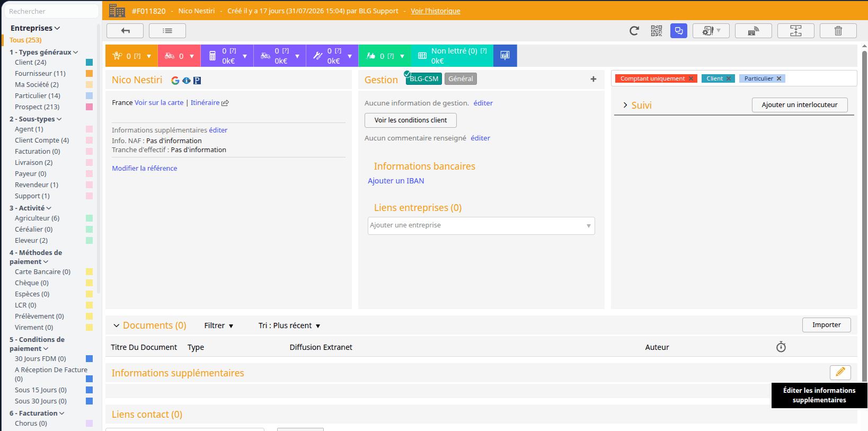Select the BLG-CSM gestion badge
This screenshot has width=868, height=431.
[424, 79]
